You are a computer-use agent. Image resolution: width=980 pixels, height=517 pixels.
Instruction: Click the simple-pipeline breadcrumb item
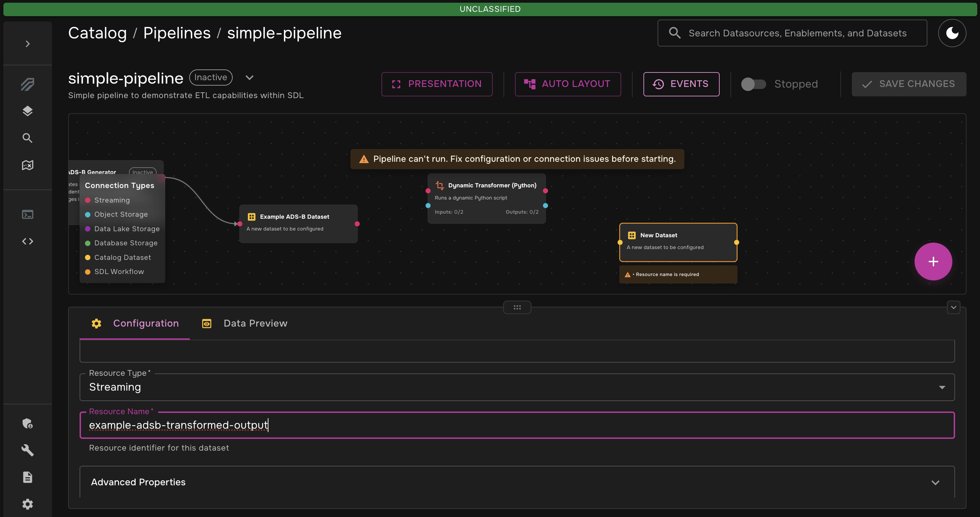(284, 33)
